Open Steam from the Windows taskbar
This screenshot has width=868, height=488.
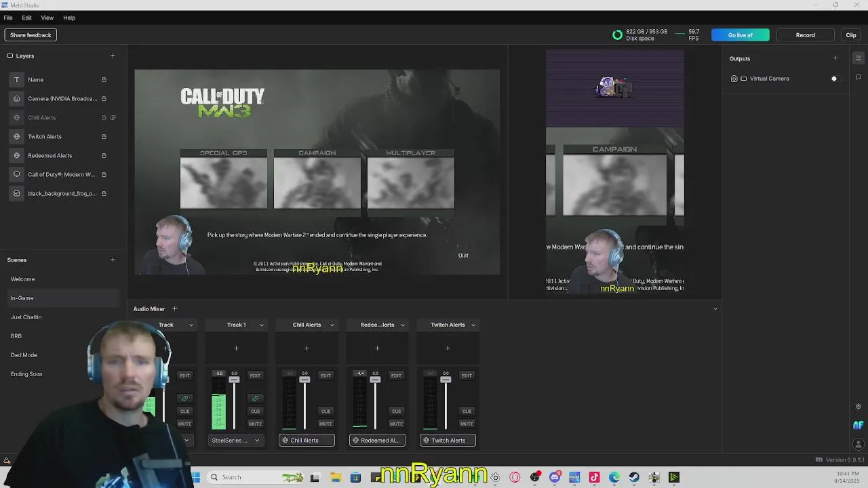click(x=634, y=477)
